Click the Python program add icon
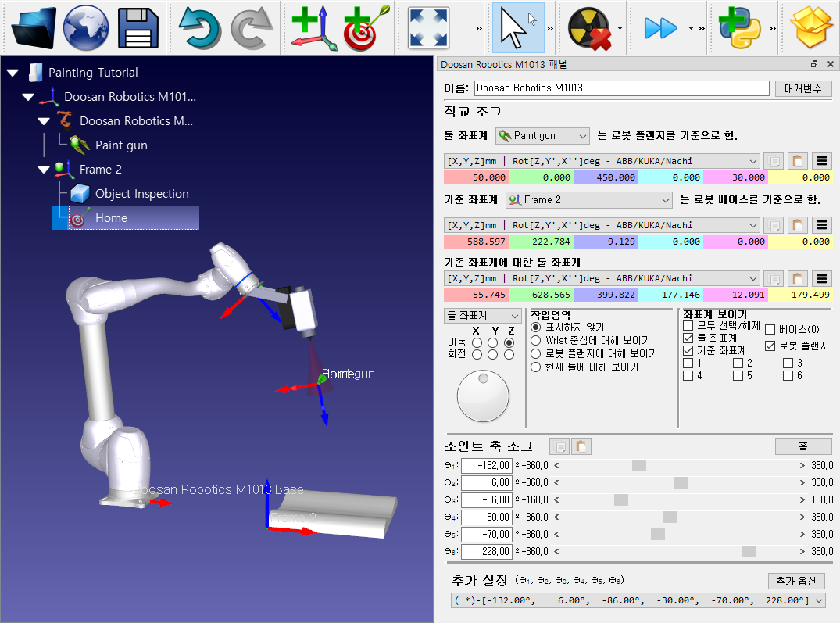This screenshot has height=623, width=840. click(739, 27)
